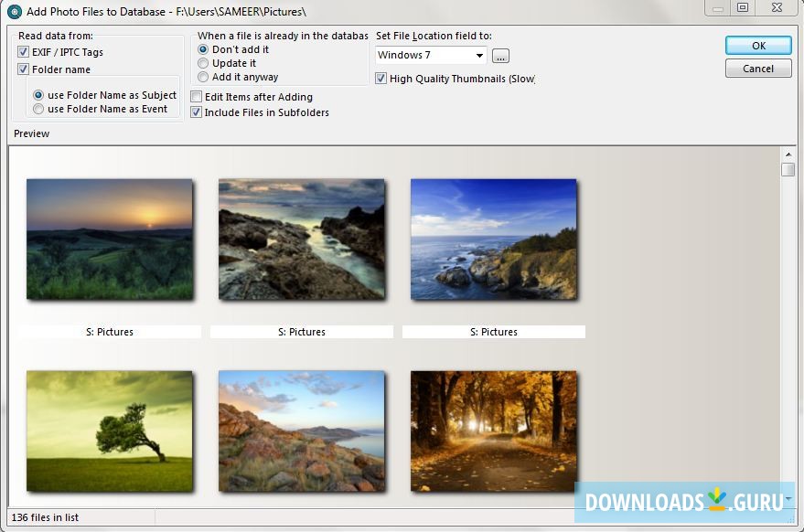Image resolution: width=804 pixels, height=532 pixels.
Task: Disable 'Include Files in Subfolders'
Action: [x=197, y=112]
